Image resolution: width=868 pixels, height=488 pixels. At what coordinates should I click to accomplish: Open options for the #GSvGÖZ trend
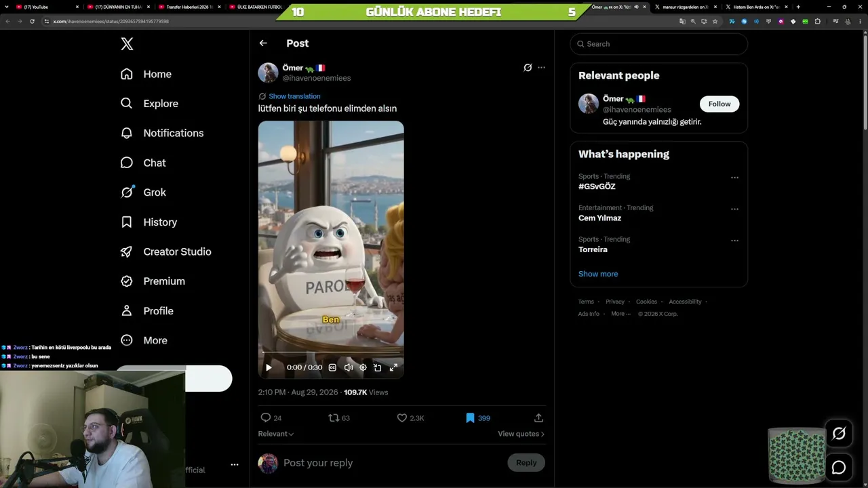click(x=734, y=178)
